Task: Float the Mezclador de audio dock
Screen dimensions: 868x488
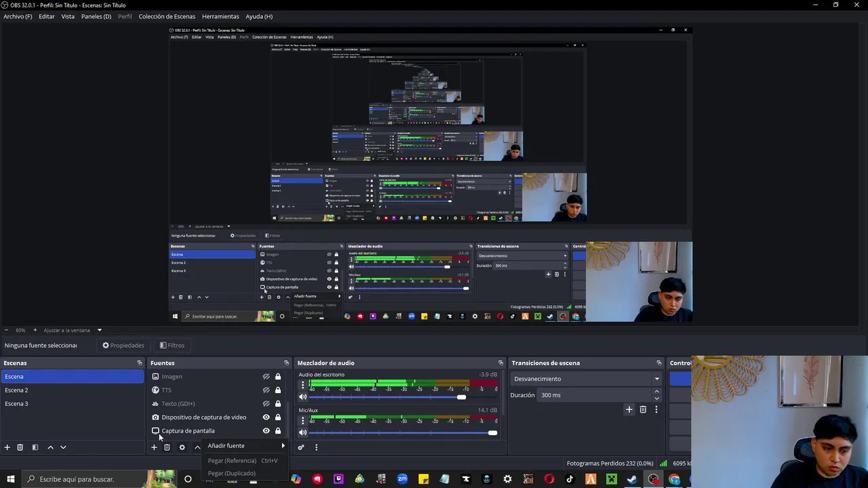Action: 500,363
